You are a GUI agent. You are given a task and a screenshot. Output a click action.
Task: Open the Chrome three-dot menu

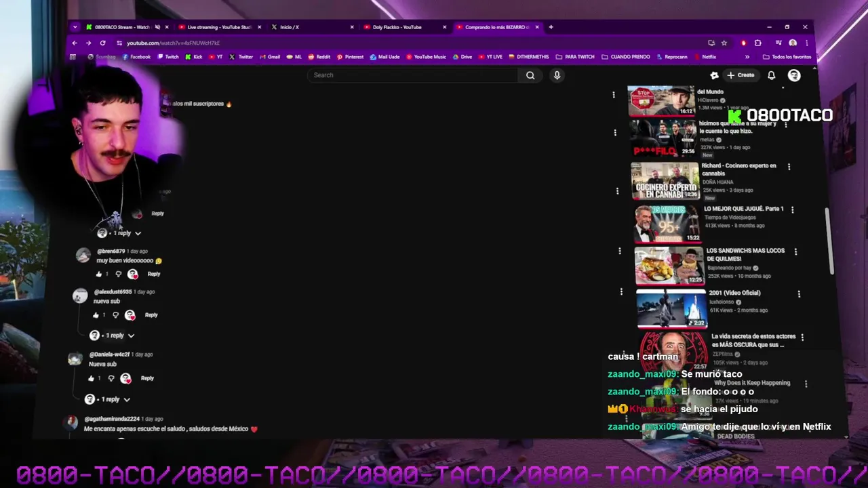click(x=806, y=43)
